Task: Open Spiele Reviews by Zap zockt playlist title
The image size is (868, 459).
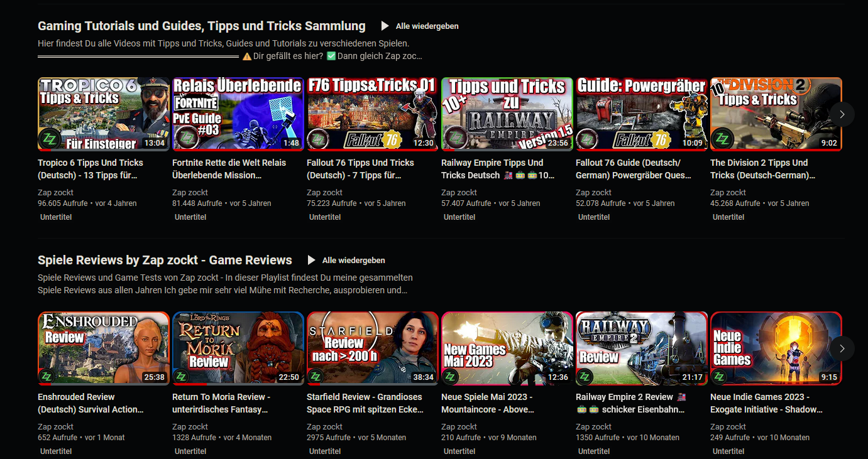Action: click(x=165, y=260)
